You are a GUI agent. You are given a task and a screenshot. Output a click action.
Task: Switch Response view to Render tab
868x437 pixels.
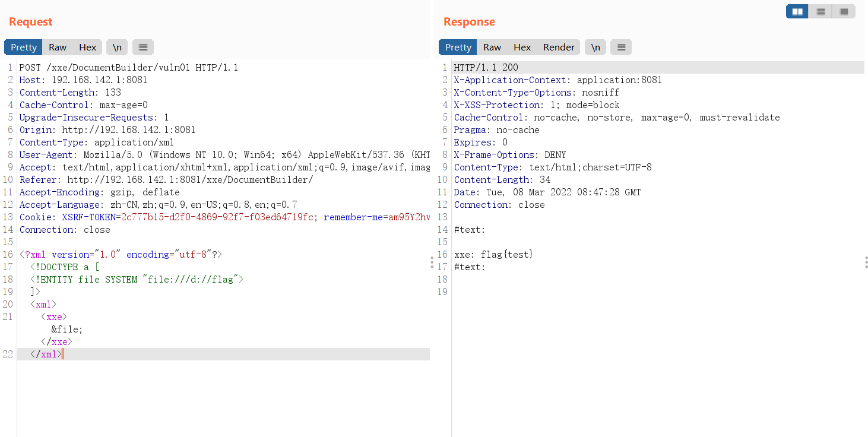point(559,47)
